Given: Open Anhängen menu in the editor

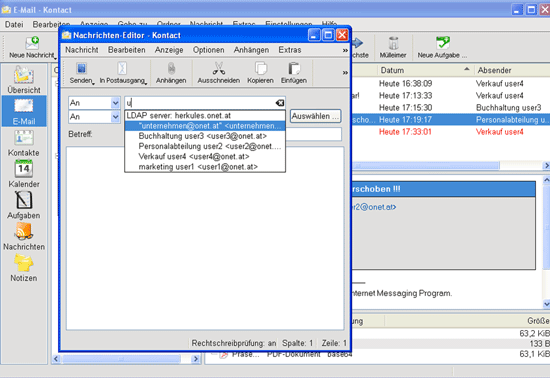Looking at the screenshot, I should tap(251, 50).
